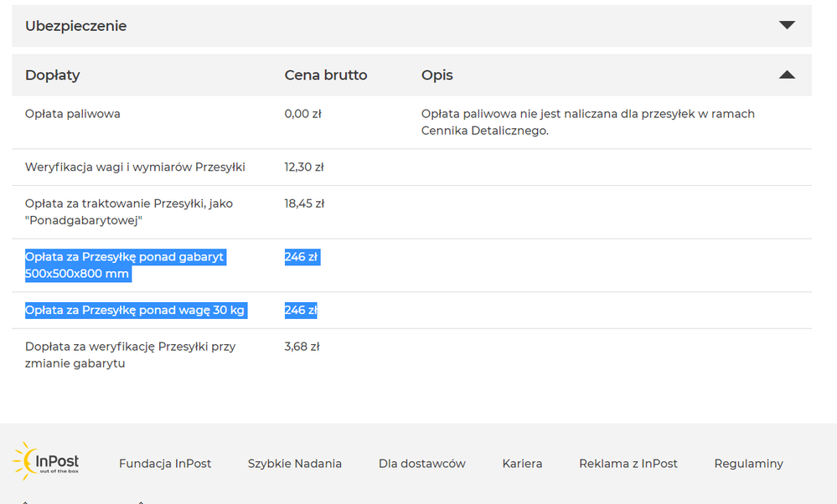Click the Ubezpieczenie section title text

click(x=75, y=26)
